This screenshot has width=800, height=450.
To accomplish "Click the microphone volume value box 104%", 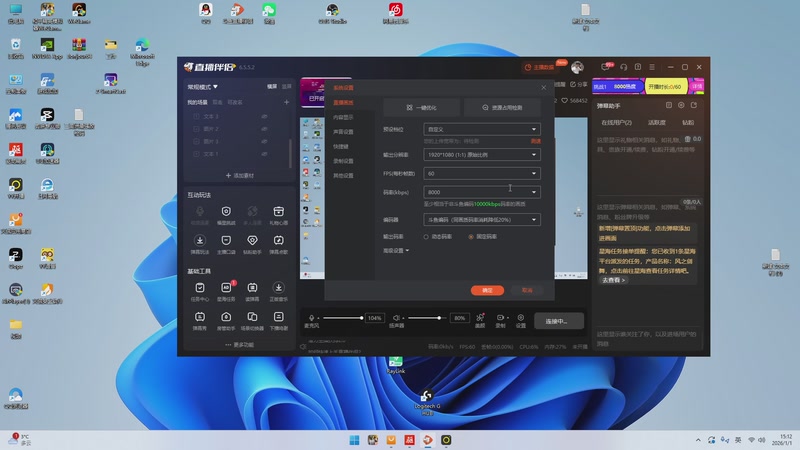I will point(374,318).
